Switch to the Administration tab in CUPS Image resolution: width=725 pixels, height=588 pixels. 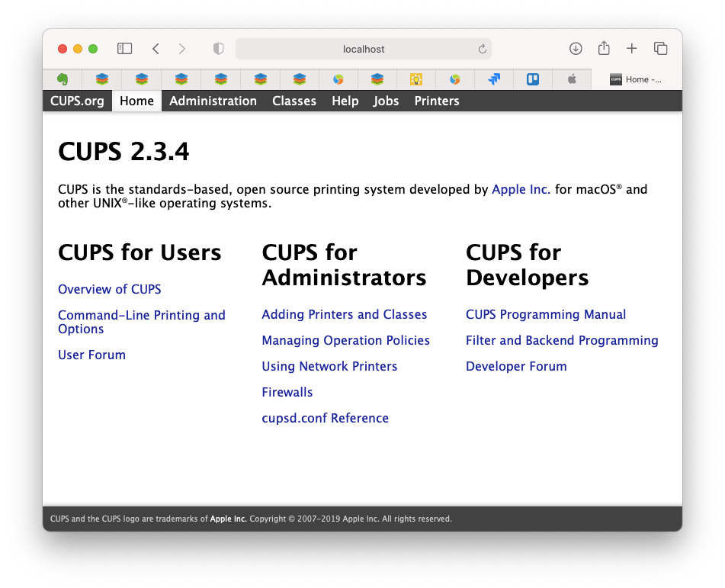coord(213,101)
